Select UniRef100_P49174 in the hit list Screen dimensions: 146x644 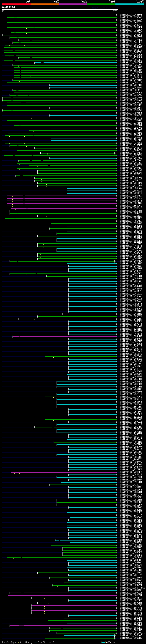pyautogui.click(x=131, y=246)
